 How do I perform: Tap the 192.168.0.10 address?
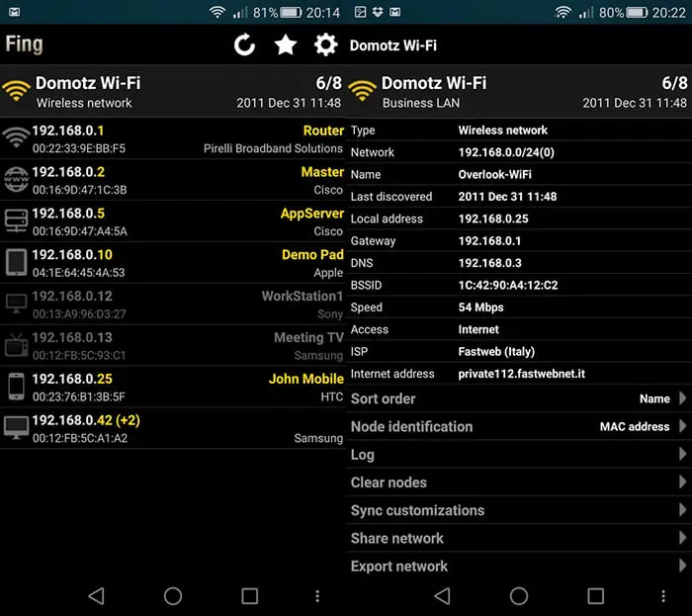pyautogui.click(x=72, y=255)
